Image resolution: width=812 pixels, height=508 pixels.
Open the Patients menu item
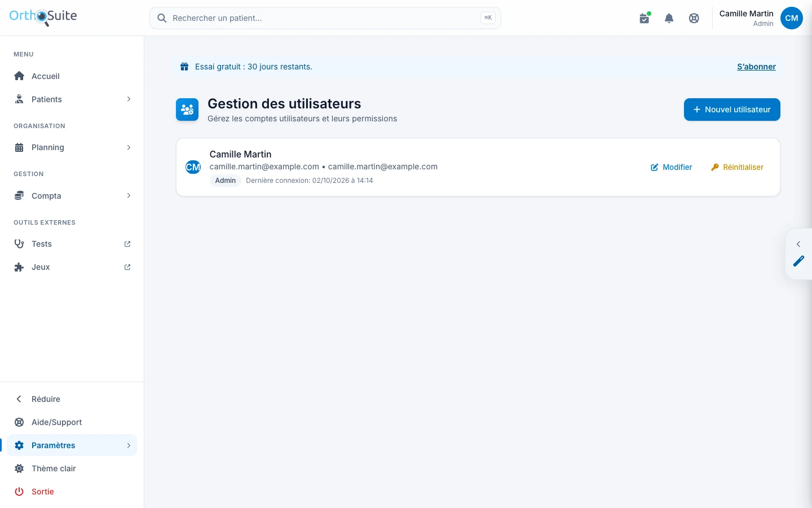click(x=72, y=99)
